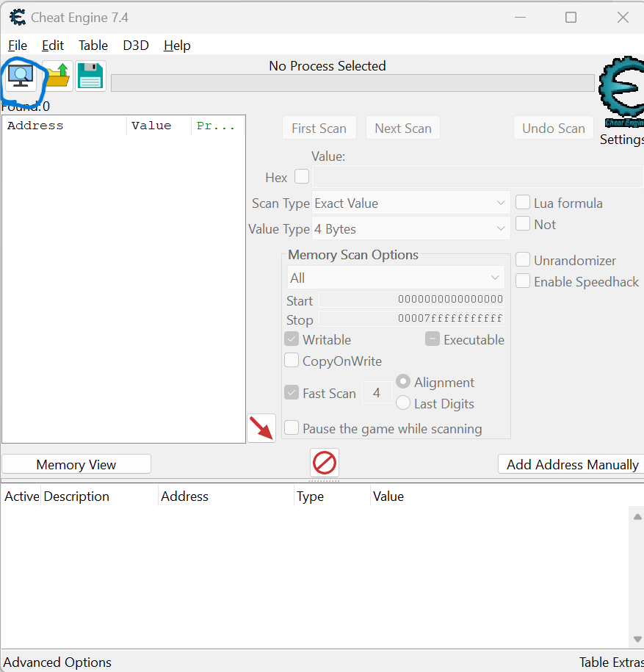The width and height of the screenshot is (644, 672).
Task: Minimize the Cheat Engine window
Action: [x=520, y=17]
